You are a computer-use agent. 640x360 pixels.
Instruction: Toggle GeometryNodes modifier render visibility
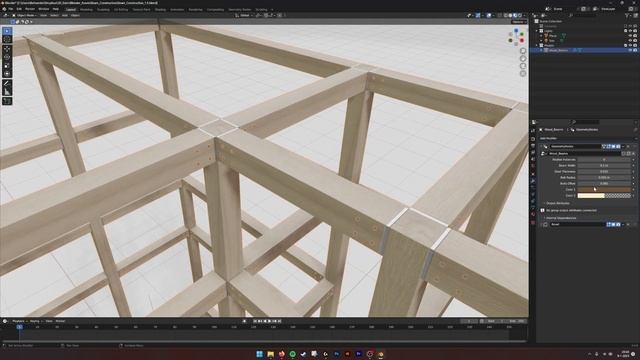(618, 146)
